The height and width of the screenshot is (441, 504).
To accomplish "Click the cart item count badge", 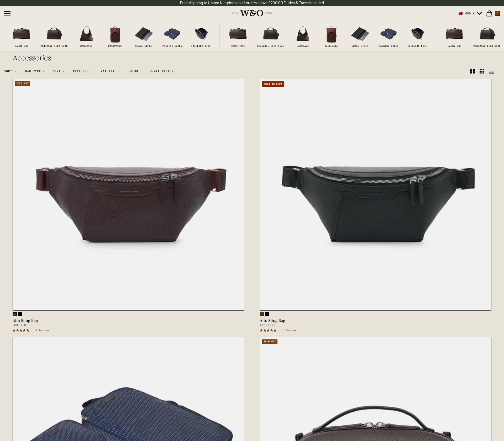I will tap(497, 13).
